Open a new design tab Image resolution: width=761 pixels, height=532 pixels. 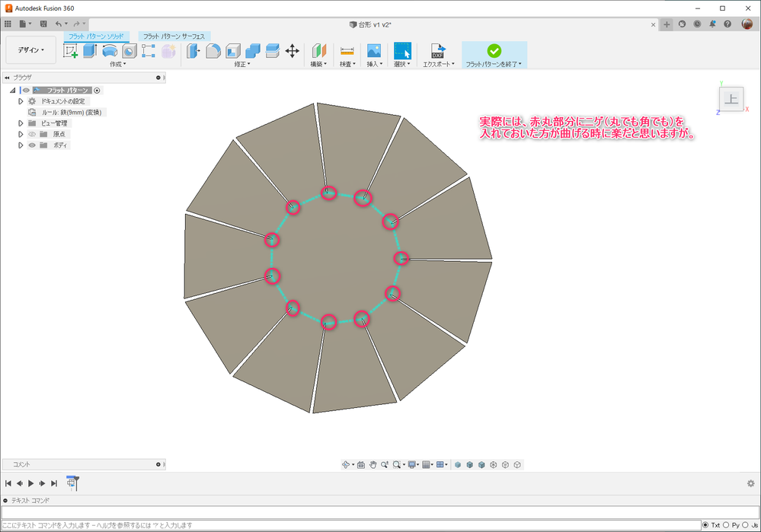[x=667, y=24]
